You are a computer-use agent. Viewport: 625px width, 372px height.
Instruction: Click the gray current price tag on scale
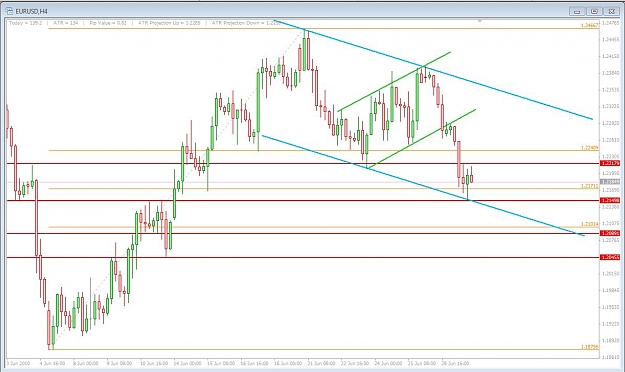(x=610, y=182)
